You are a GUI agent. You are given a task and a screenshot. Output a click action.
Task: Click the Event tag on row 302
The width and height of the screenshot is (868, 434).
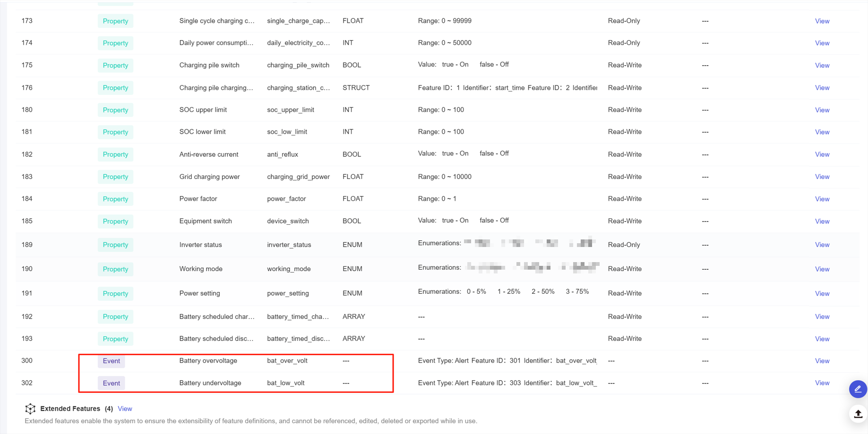click(x=112, y=383)
